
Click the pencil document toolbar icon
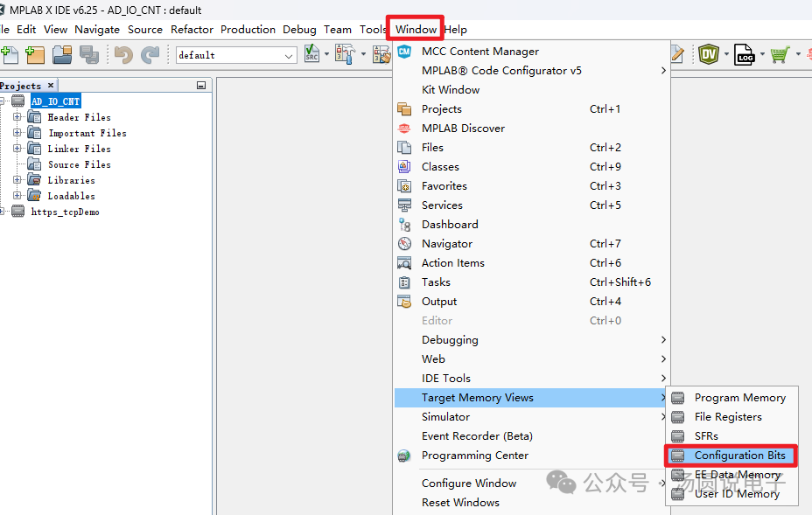point(677,53)
